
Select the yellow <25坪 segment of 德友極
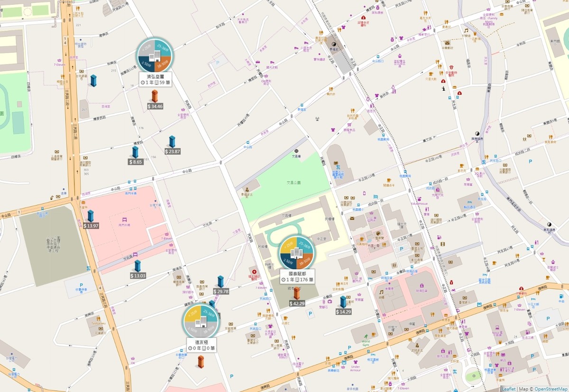tap(193, 314)
